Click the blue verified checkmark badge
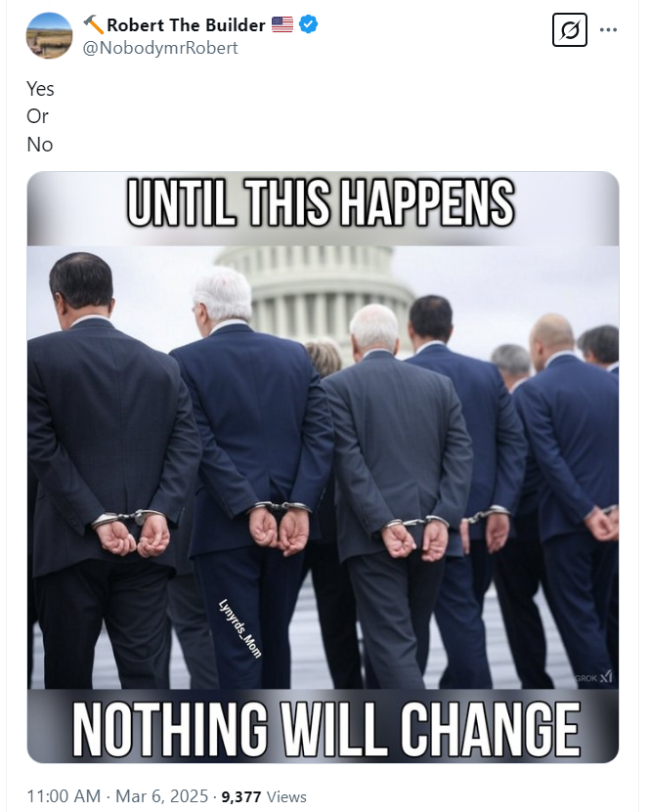The height and width of the screenshot is (812, 651). [309, 24]
